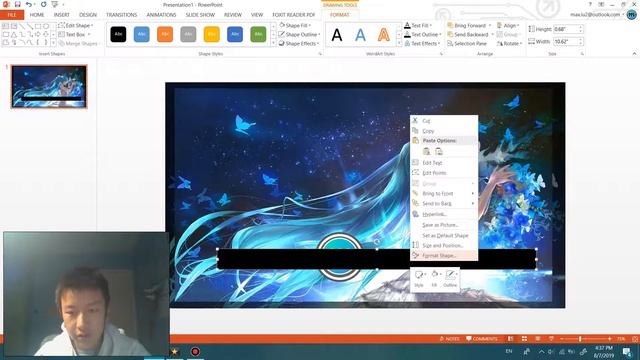Click the Redo icon in quick access toolbar
The height and width of the screenshot is (360, 640).
pos(43,4)
